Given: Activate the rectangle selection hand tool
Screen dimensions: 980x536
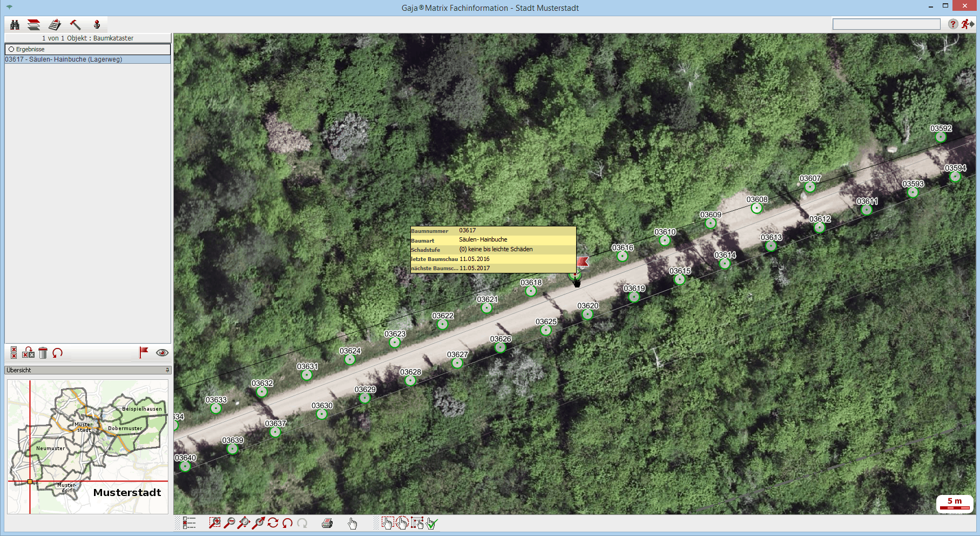Looking at the screenshot, I should [x=388, y=522].
